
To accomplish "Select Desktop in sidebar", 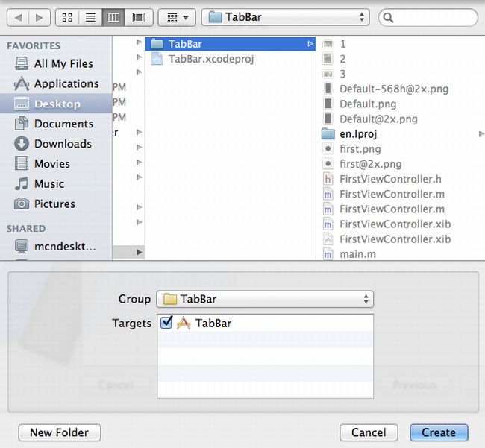I will [x=56, y=104].
